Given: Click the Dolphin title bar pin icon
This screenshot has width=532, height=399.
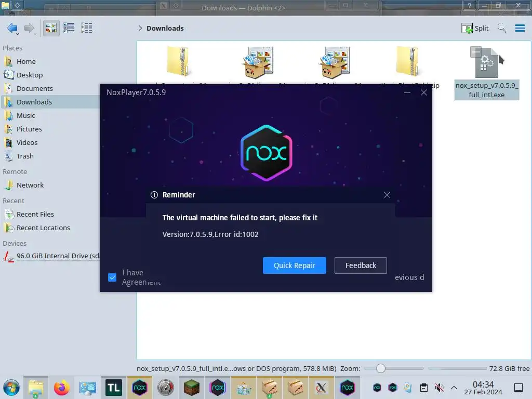Looking at the screenshot, I should coord(17,5).
